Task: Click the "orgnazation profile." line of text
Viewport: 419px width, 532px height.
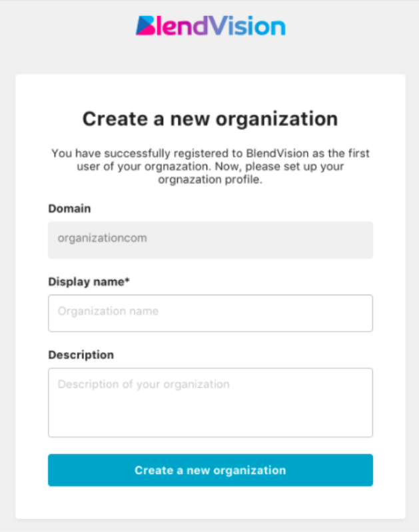Action: [210, 181]
